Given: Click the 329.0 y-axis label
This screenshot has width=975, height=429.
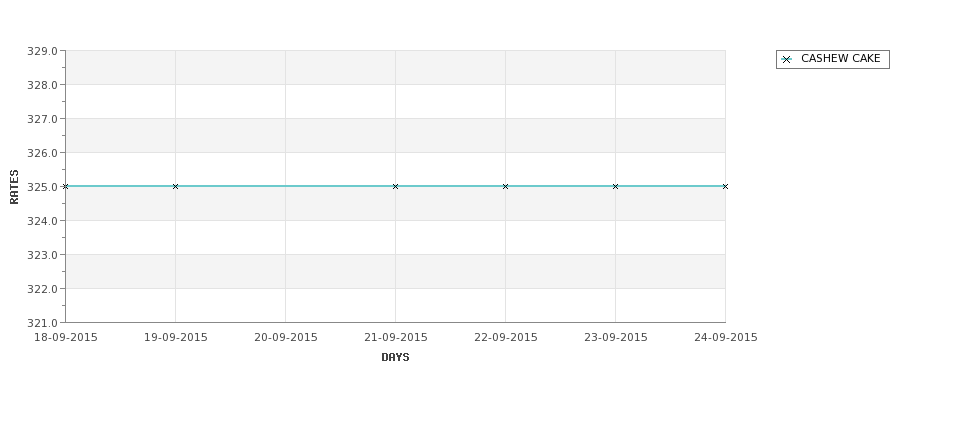Looking at the screenshot, I should click(x=42, y=51).
